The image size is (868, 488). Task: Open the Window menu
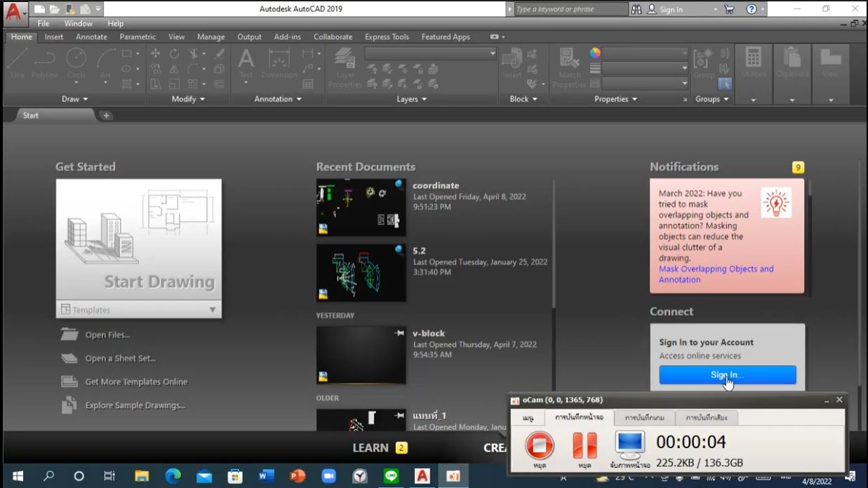click(x=79, y=23)
